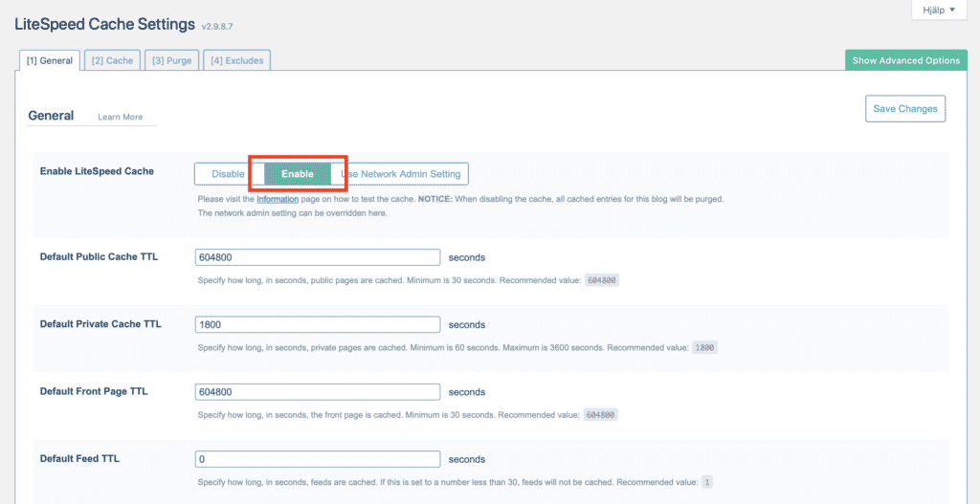Switch to the [1] General tab
The image size is (980, 504).
(50, 60)
